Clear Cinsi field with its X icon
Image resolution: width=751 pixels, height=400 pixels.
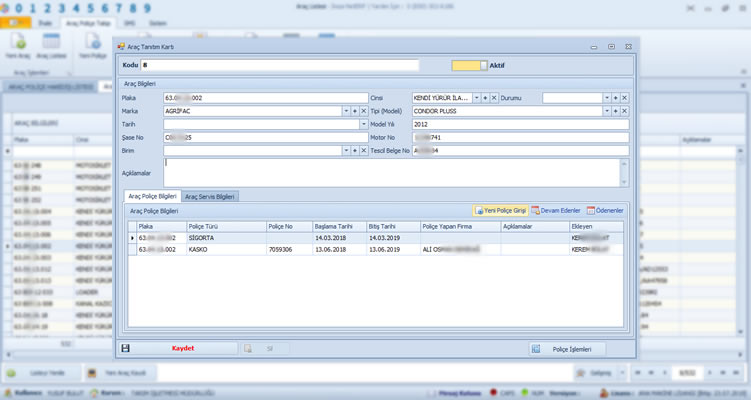click(494, 98)
